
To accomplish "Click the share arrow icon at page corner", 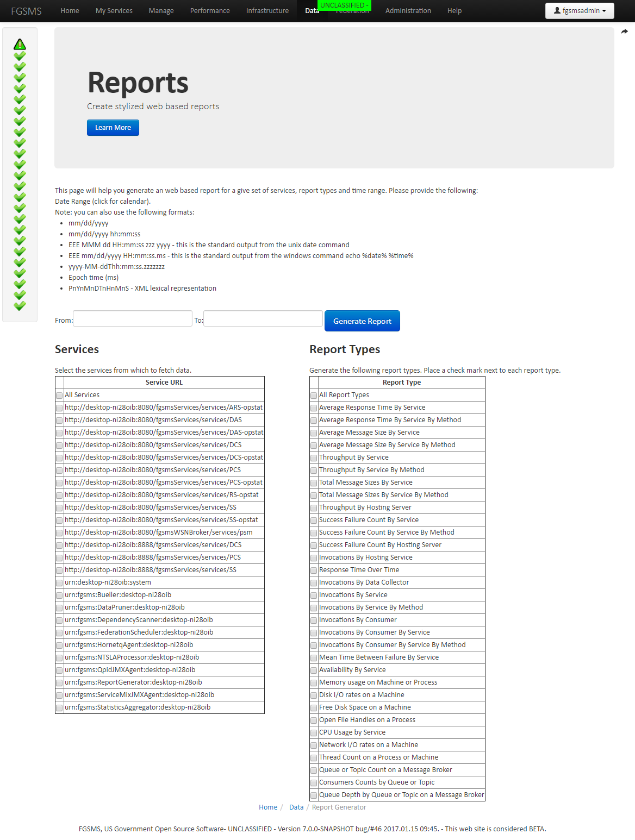I will coord(625,32).
